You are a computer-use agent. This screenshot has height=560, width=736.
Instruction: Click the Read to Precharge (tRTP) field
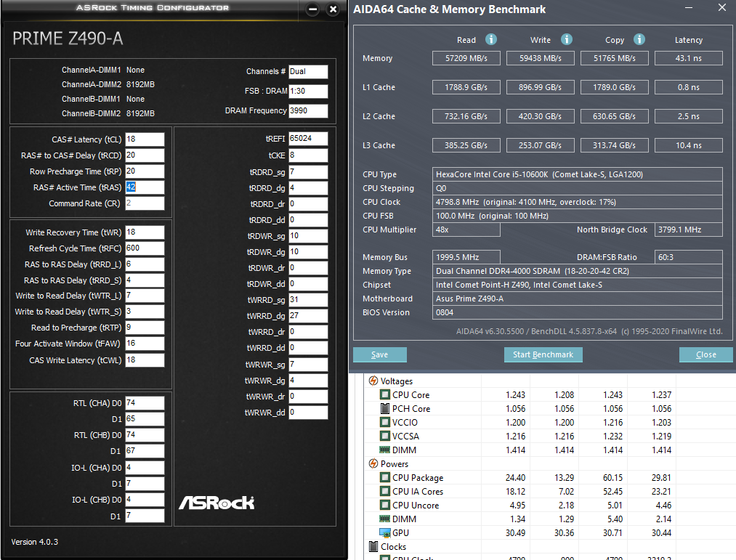point(145,328)
